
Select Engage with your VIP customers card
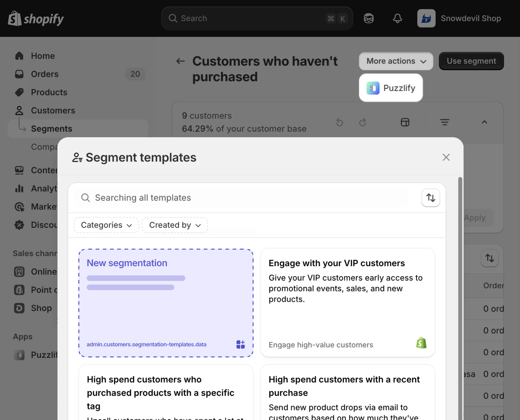point(348,303)
